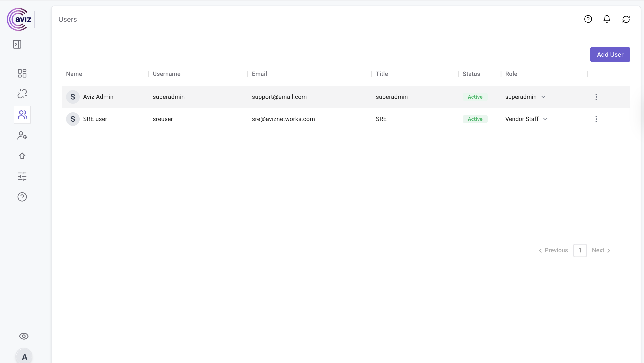Open the actions menu for SRE user
The width and height of the screenshot is (644, 363).
click(x=596, y=119)
